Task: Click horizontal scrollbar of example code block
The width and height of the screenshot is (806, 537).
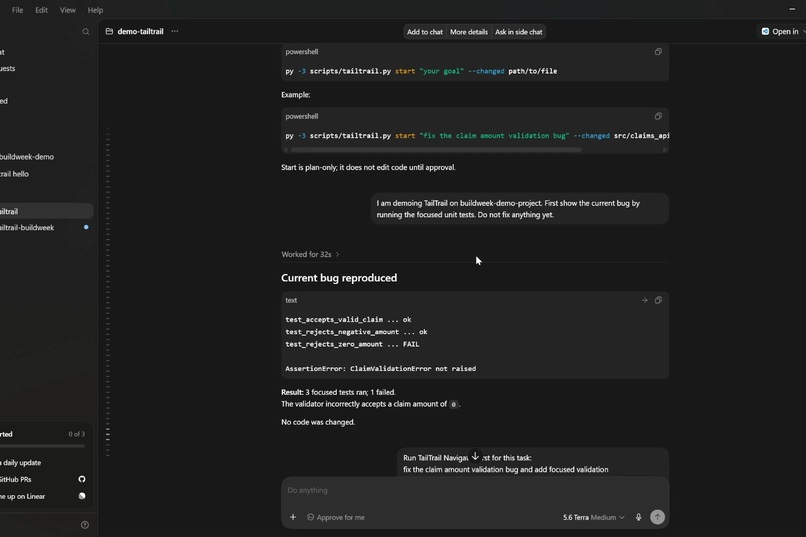Action: click(x=436, y=150)
